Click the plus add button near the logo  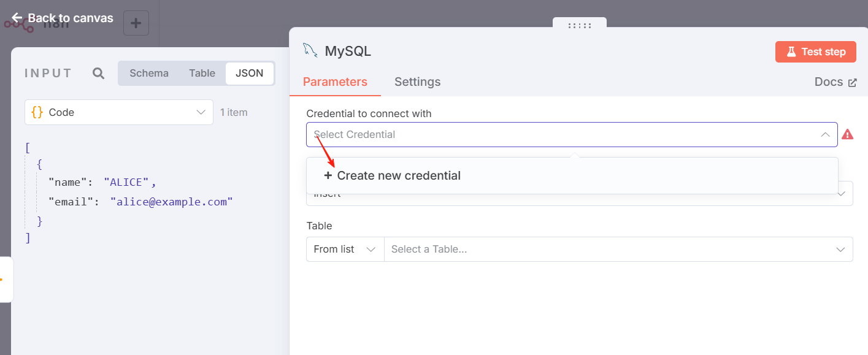point(136,24)
